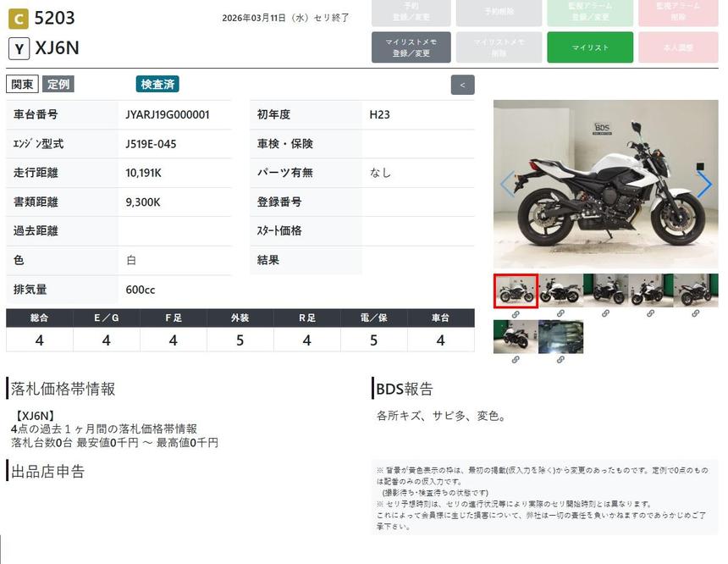Select the second motorcycle thumbnail

[560, 290]
